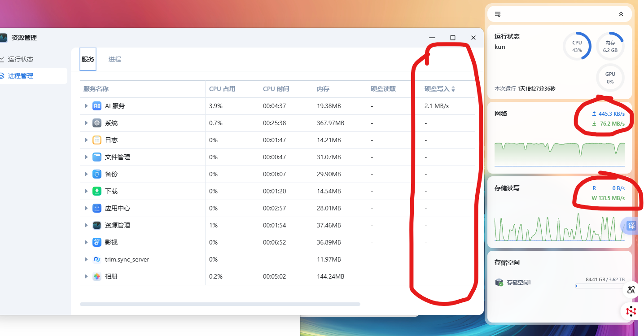Image resolution: width=644 pixels, height=336 pixels.
Task: Click the AI 服务 service icon
Action: (x=97, y=106)
